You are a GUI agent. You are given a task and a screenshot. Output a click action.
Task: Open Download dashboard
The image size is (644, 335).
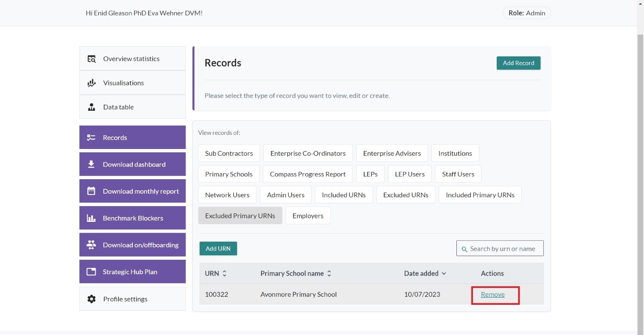(132, 164)
